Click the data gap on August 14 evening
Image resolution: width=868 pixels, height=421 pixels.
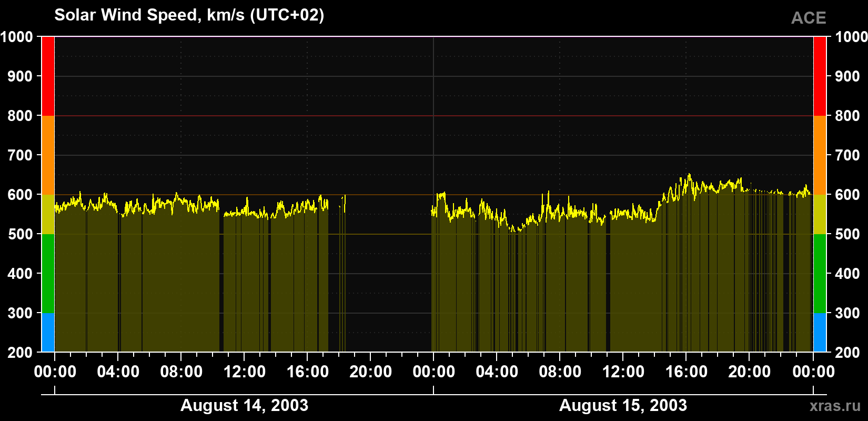[x=389, y=274]
